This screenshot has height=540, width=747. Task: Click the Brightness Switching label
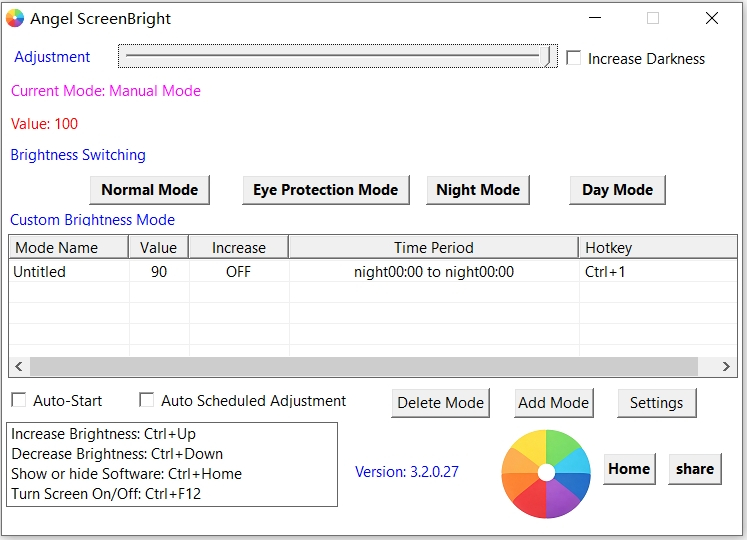78,155
